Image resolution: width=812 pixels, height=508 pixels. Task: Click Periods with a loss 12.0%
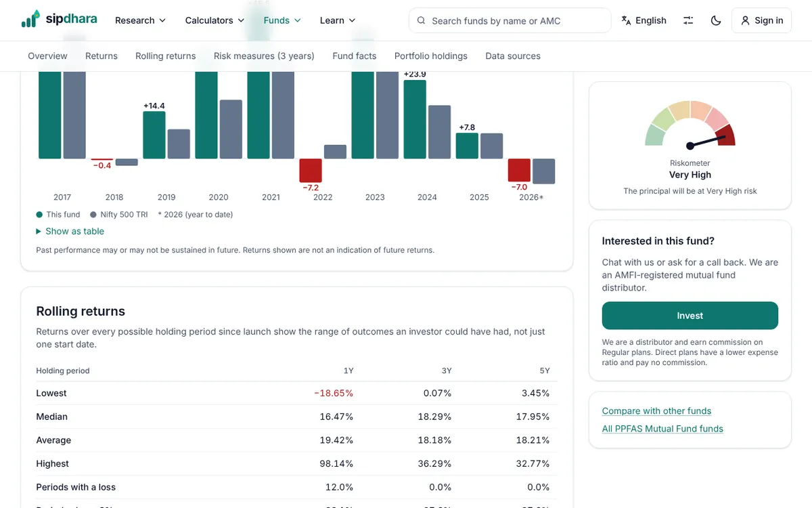[x=340, y=487]
